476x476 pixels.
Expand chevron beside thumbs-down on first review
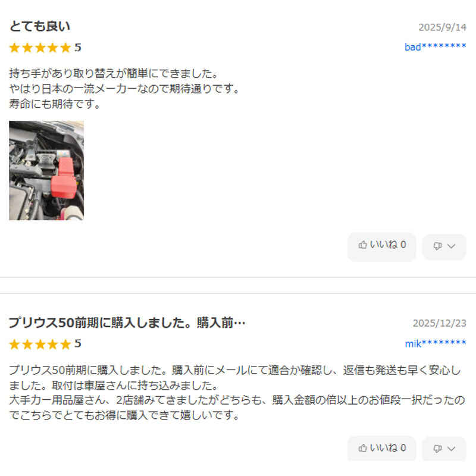pyautogui.click(x=452, y=246)
